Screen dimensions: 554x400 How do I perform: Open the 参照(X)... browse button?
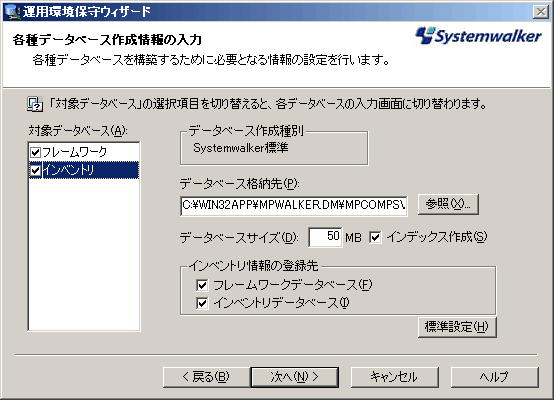448,204
